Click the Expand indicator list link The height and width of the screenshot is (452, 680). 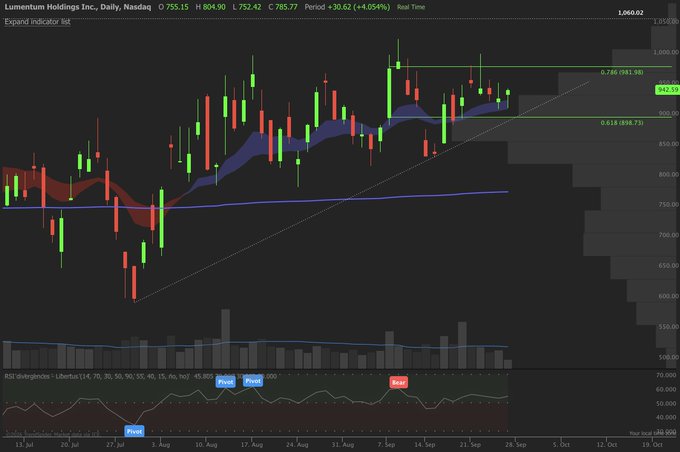coord(37,22)
